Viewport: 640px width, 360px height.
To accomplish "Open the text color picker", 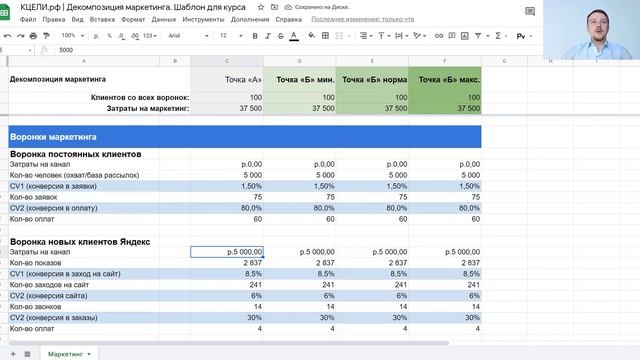I will click(x=293, y=36).
